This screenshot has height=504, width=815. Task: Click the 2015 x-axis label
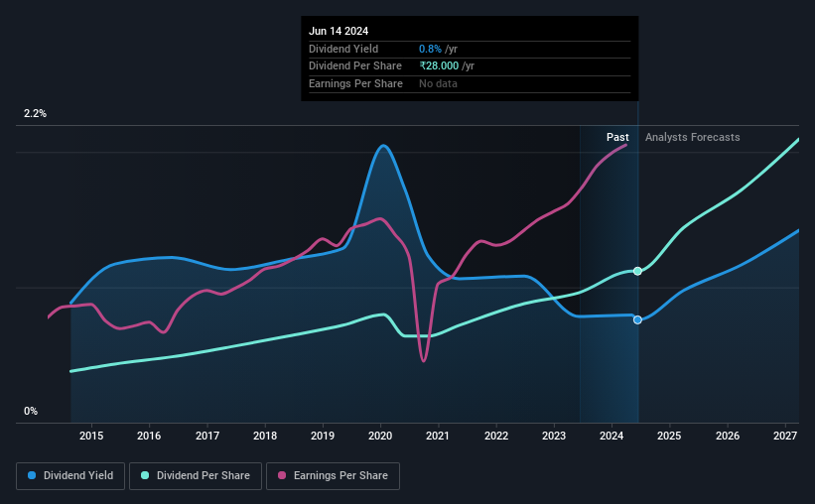91,436
